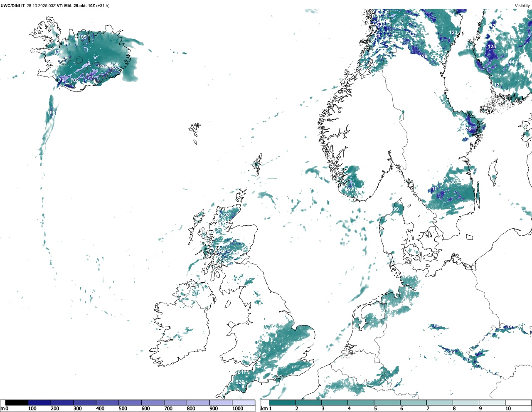Click the 'Visibility' title label

click(522, 6)
